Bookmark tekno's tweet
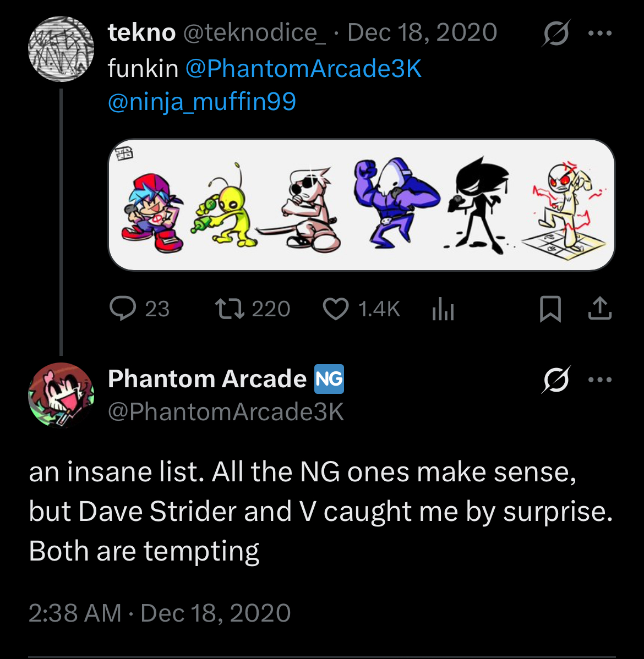Screen dimensions: 644x659 [x=550, y=309]
